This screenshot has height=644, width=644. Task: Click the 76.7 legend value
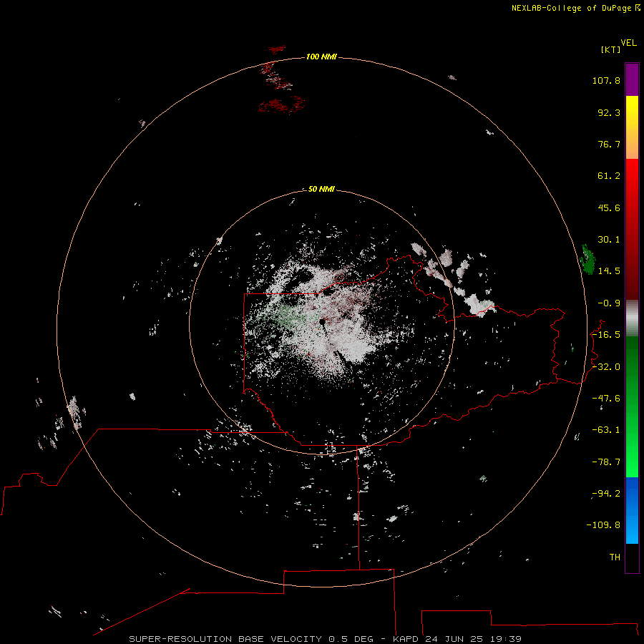(609, 144)
